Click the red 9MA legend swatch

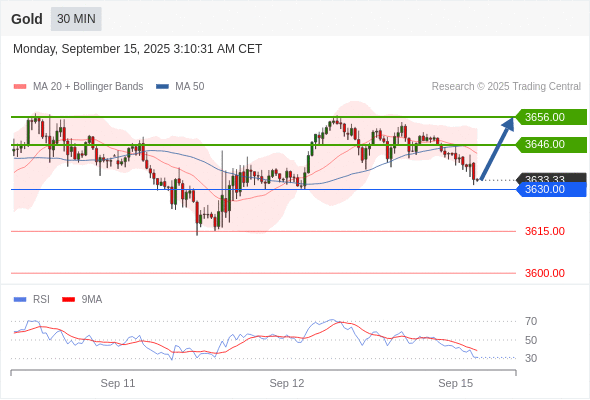[x=68, y=300]
